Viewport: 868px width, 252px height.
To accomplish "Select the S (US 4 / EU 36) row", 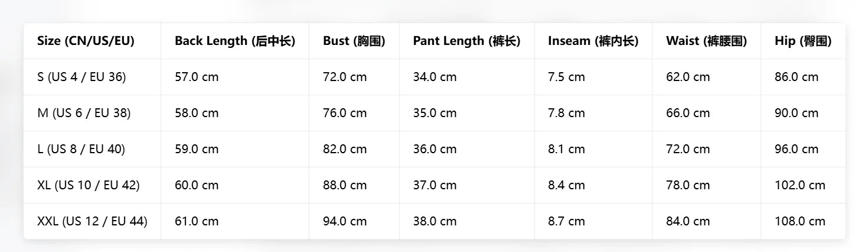I will pyautogui.click(x=435, y=77).
